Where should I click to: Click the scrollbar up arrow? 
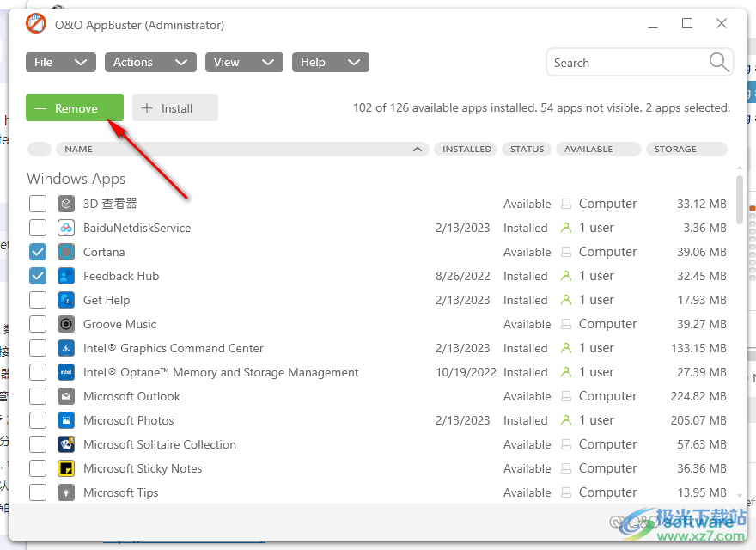tap(740, 168)
